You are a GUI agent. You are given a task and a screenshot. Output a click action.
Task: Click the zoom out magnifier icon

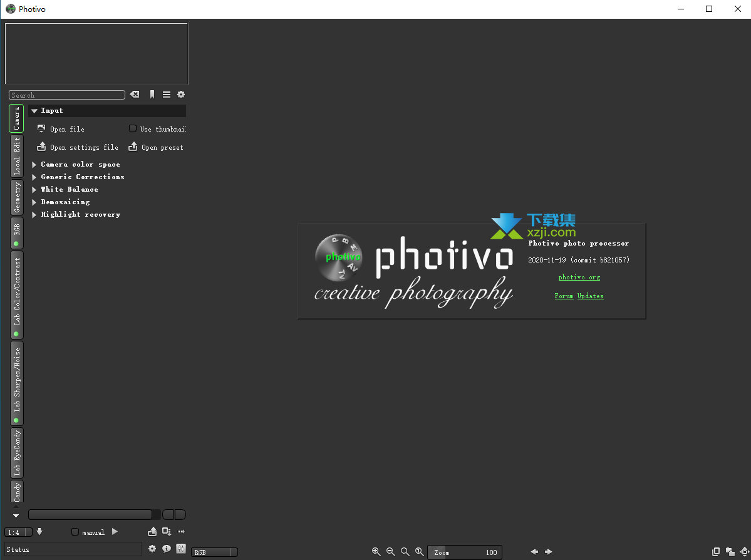click(x=390, y=552)
